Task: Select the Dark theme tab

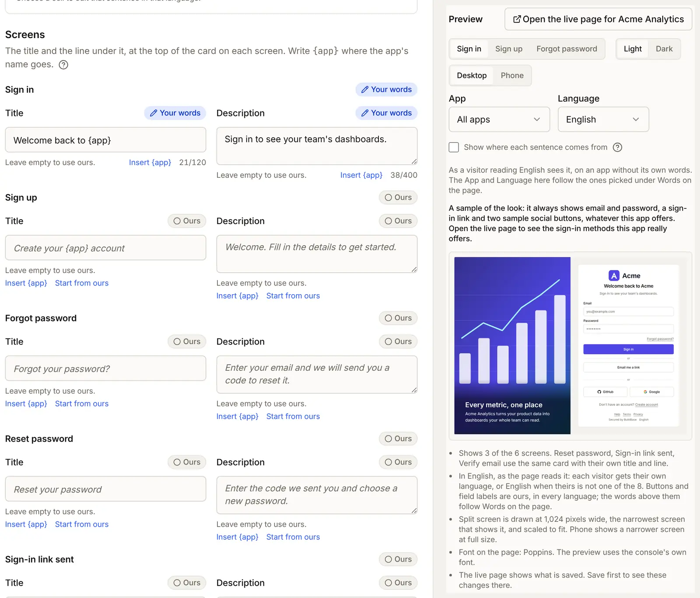Action: pyautogui.click(x=664, y=49)
